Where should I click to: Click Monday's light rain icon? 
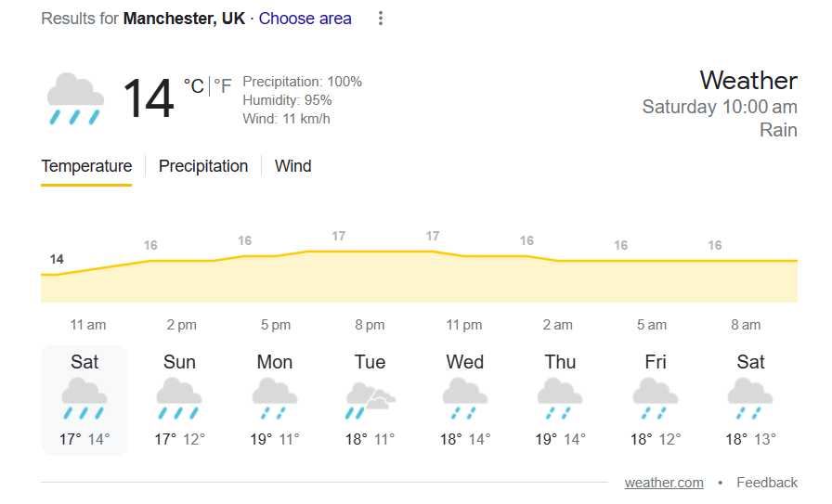tap(275, 400)
